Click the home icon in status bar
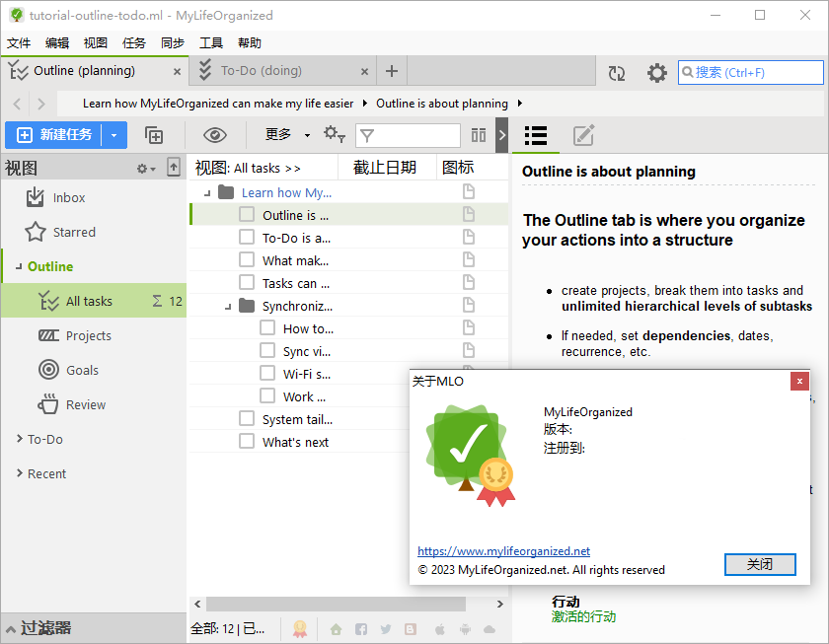The image size is (829, 644). click(336, 629)
